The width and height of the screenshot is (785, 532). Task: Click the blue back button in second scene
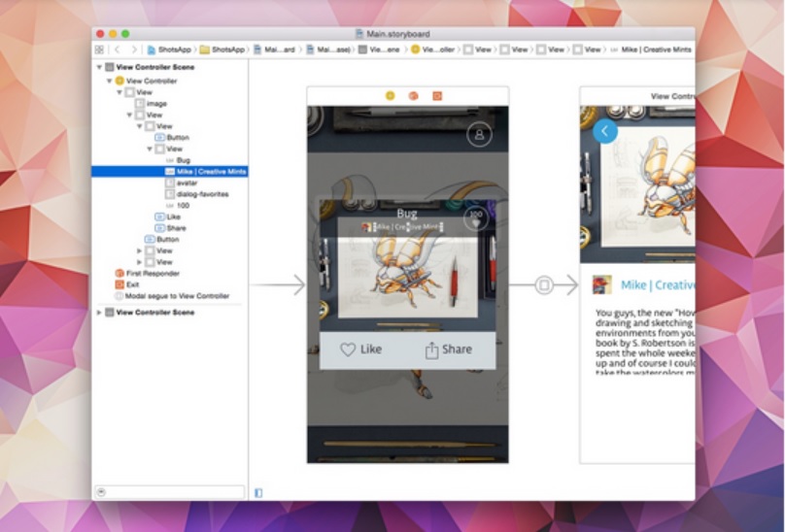point(605,131)
